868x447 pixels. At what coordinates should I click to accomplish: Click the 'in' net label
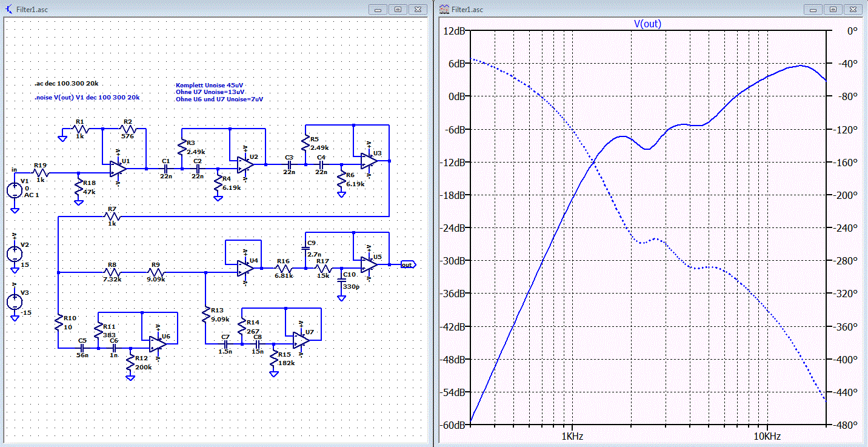[15, 170]
